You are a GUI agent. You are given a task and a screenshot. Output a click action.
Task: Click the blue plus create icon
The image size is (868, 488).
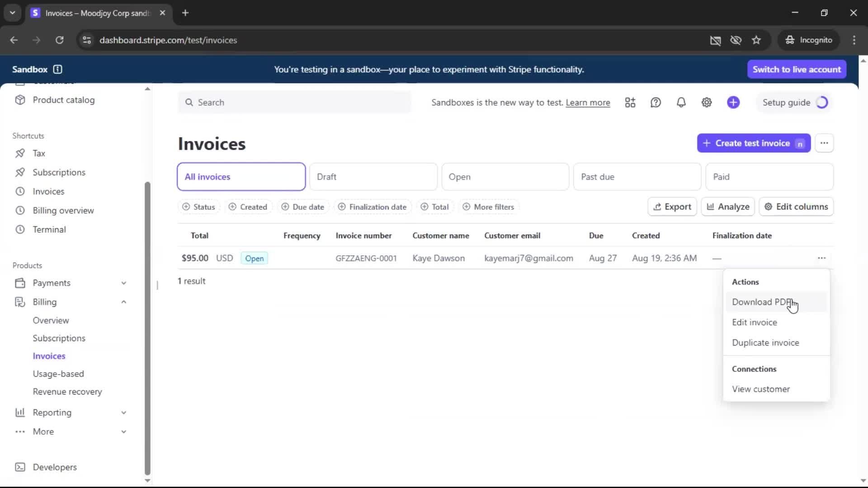[733, 103]
